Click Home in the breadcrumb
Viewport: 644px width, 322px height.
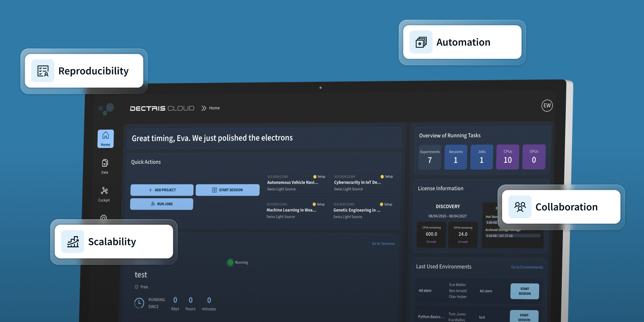tap(214, 108)
